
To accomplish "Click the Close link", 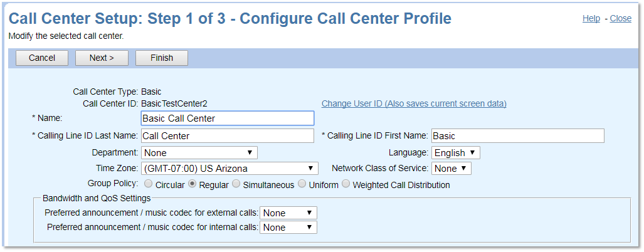I will pos(620,18).
